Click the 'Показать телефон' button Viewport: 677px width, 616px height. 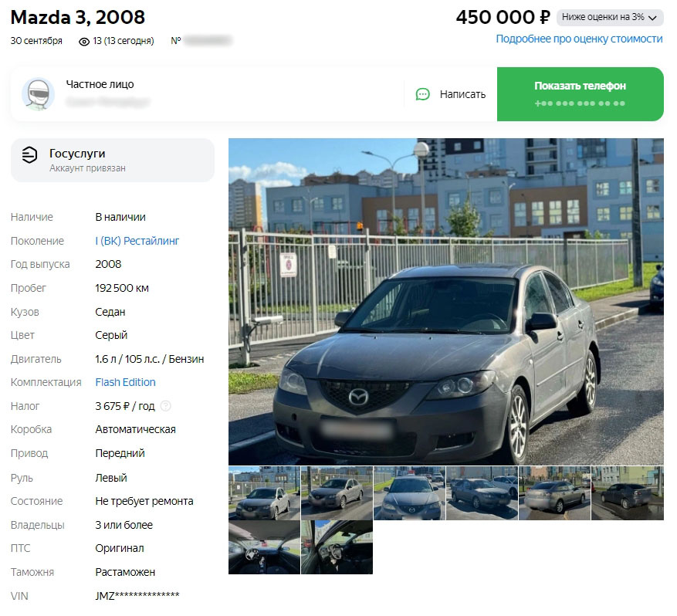coord(580,94)
